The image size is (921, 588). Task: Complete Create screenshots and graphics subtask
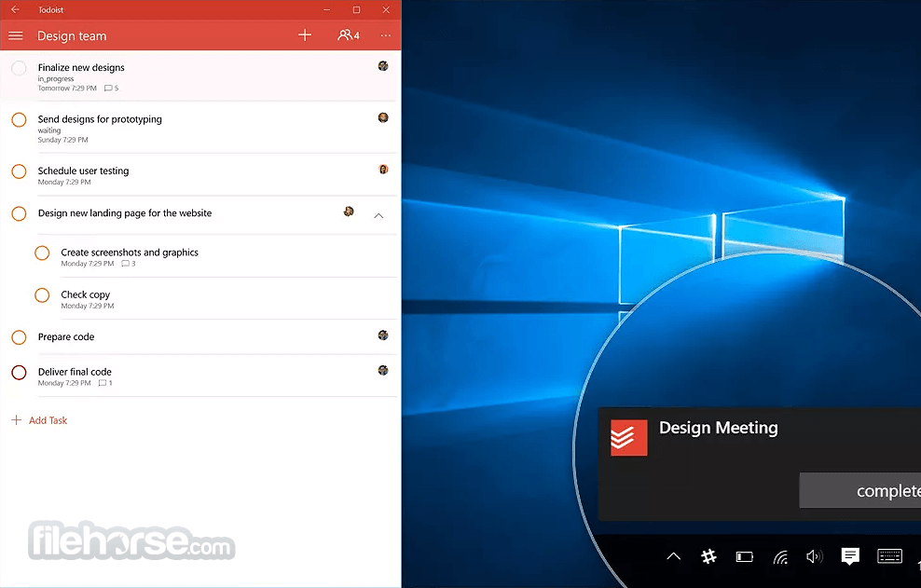[x=42, y=253]
